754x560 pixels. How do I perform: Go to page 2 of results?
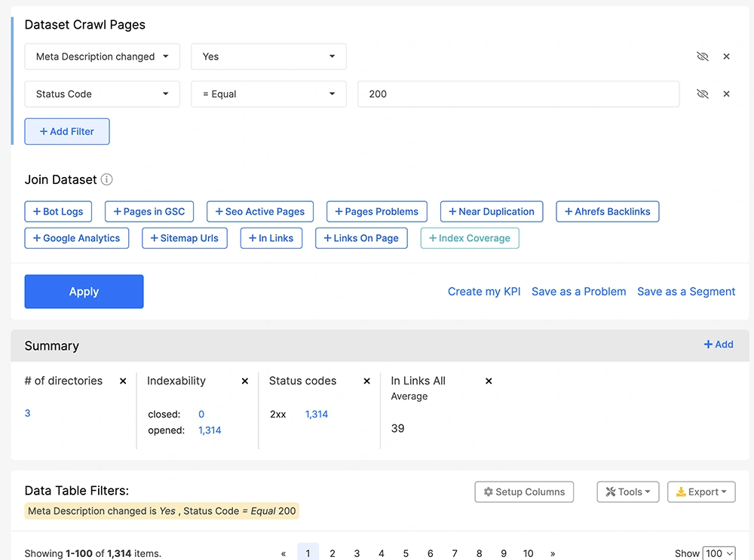pyautogui.click(x=333, y=553)
